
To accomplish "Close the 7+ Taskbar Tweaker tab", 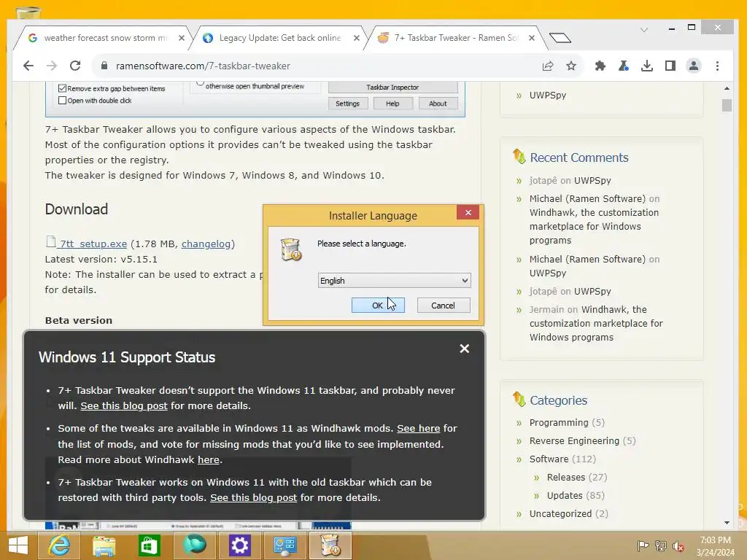I will click(532, 38).
